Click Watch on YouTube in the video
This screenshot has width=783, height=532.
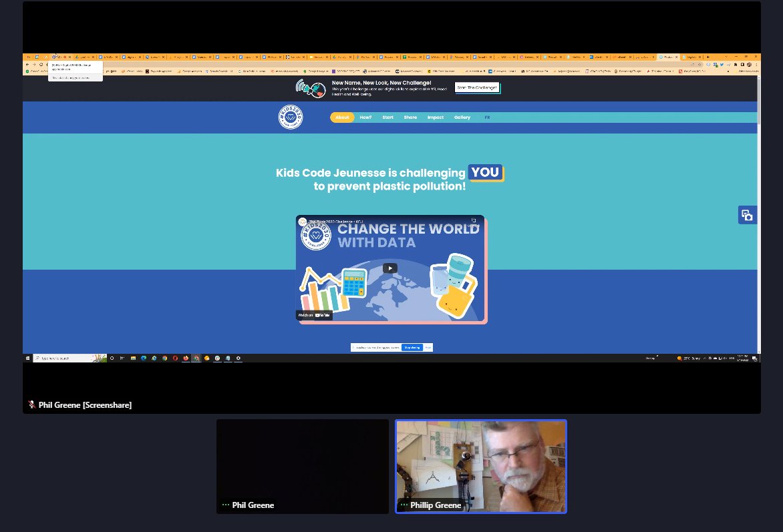pyautogui.click(x=314, y=315)
